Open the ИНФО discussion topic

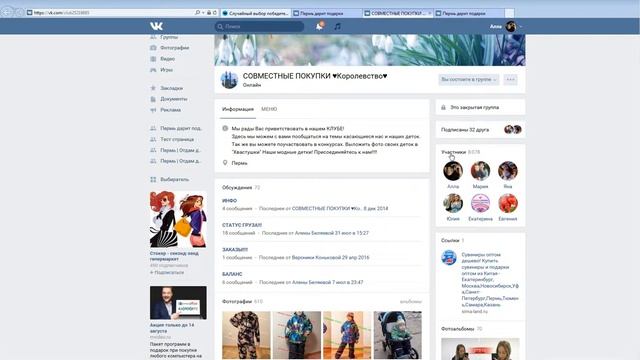click(x=229, y=201)
